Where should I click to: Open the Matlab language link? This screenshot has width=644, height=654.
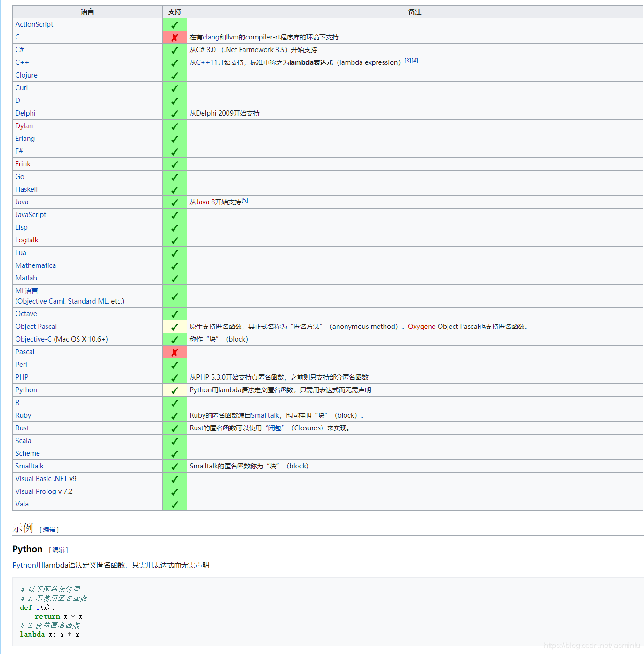tap(26, 278)
